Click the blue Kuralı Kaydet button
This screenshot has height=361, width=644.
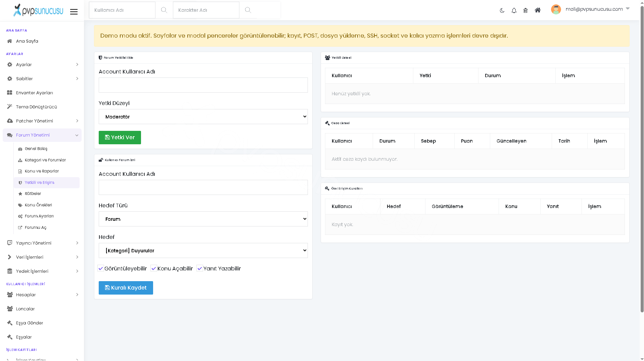pos(126,288)
